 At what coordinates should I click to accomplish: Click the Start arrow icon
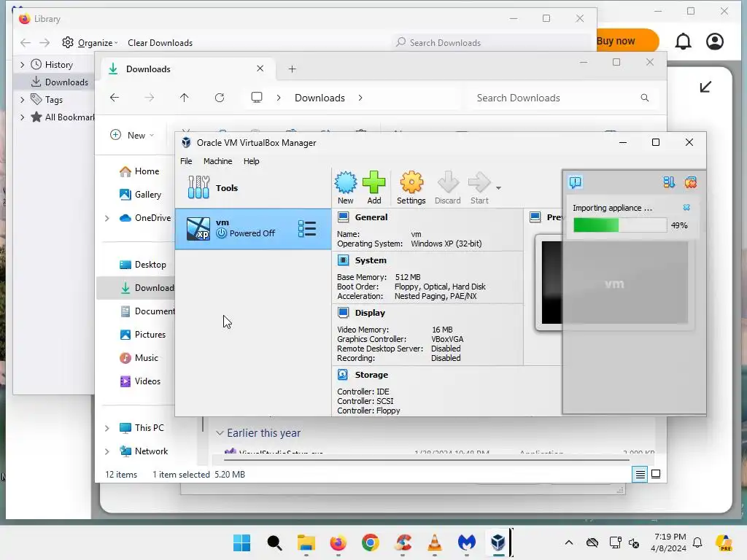click(479, 187)
